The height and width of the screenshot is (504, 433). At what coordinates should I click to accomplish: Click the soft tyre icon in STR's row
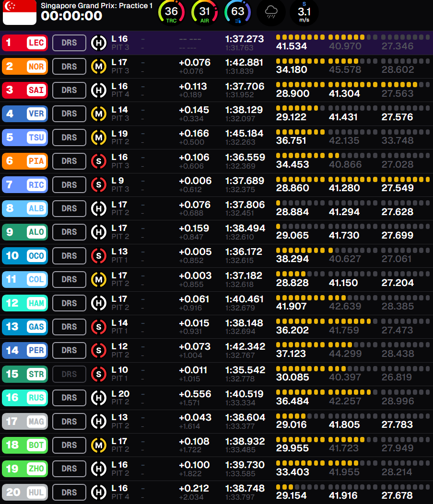(99, 374)
